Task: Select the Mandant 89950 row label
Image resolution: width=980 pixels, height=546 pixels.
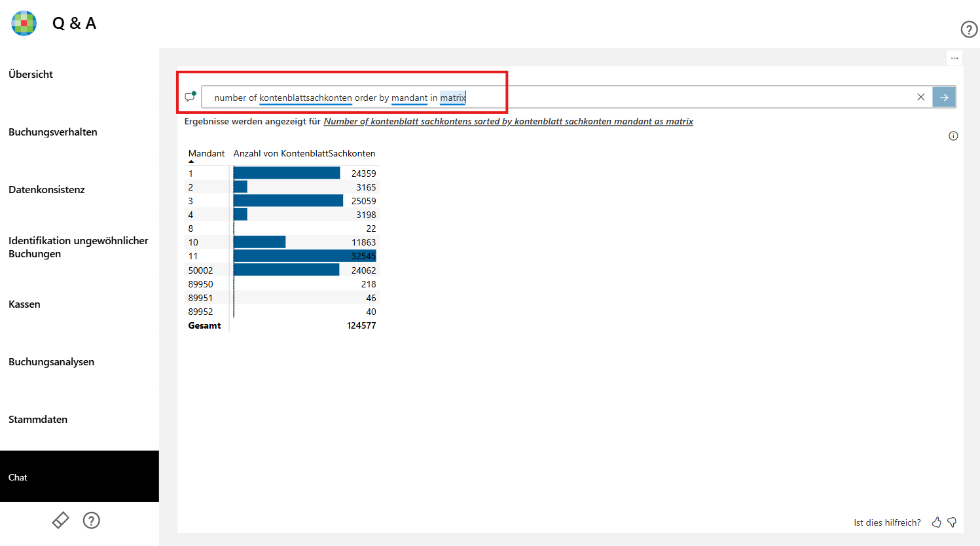Action: point(200,284)
